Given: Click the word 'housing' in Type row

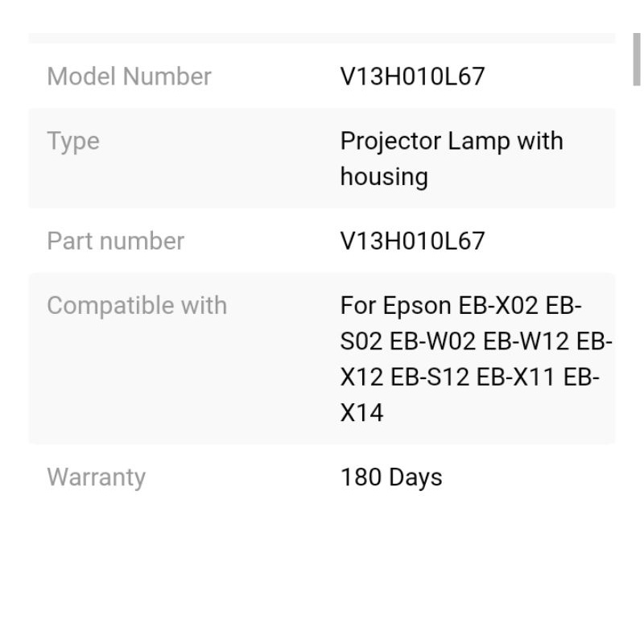Looking at the screenshot, I should pyautogui.click(x=383, y=176).
